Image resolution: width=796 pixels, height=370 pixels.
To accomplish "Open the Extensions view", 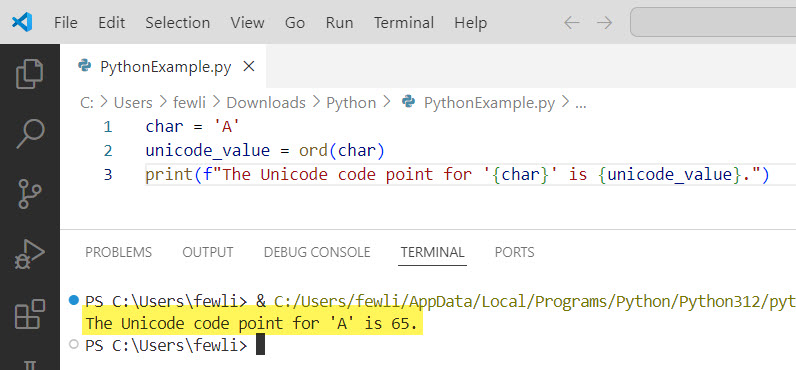I will tap(30, 314).
